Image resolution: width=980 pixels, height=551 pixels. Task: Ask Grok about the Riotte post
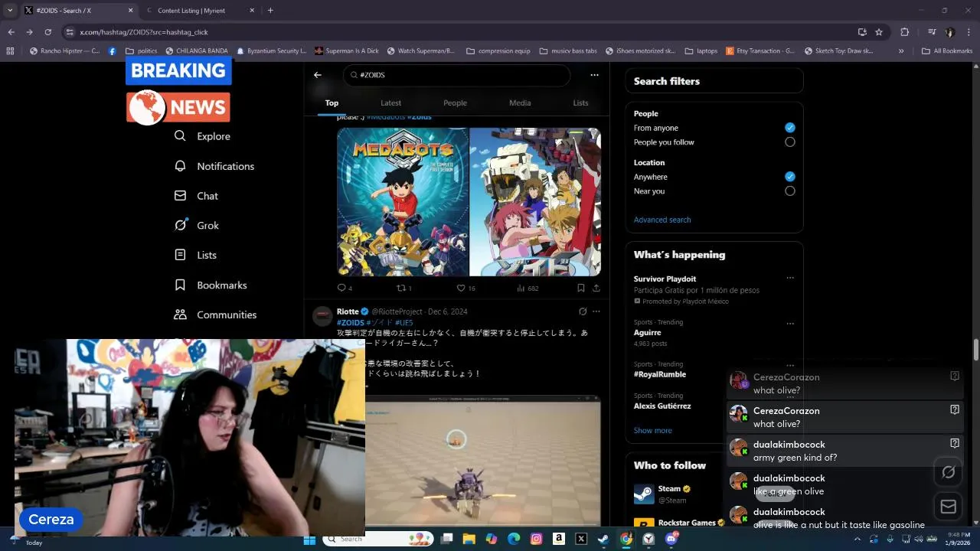coord(583,311)
